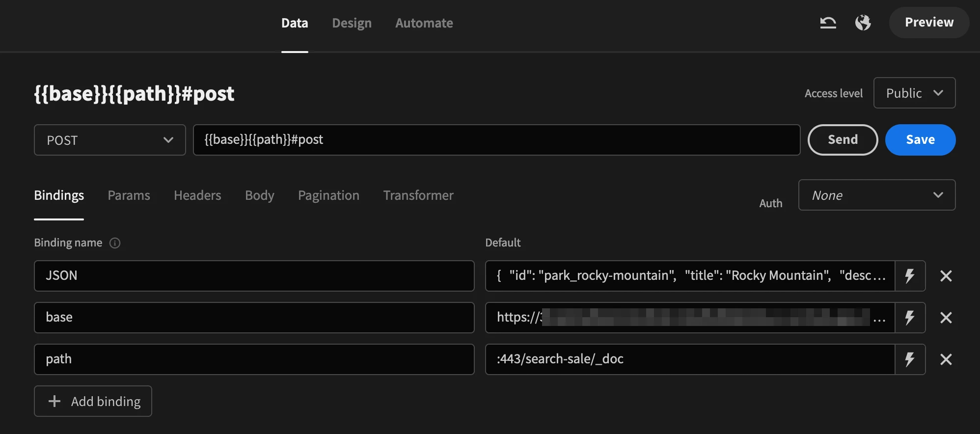The width and height of the screenshot is (980, 434).
Task: Click lightning bolt icon on path default row
Action: pos(910,359)
